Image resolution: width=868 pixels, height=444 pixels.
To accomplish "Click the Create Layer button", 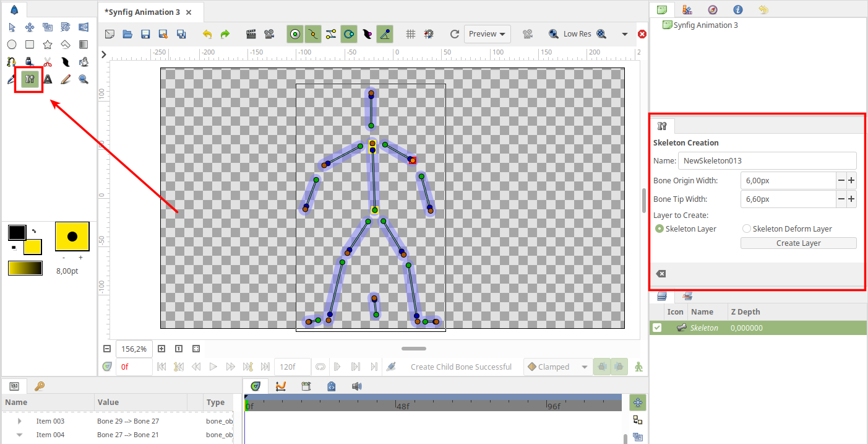I will click(799, 243).
